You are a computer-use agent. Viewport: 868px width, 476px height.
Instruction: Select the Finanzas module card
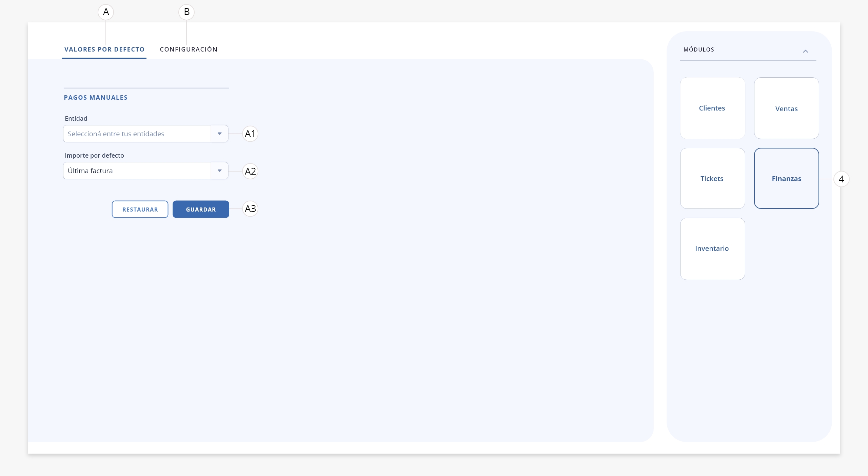[x=786, y=178]
